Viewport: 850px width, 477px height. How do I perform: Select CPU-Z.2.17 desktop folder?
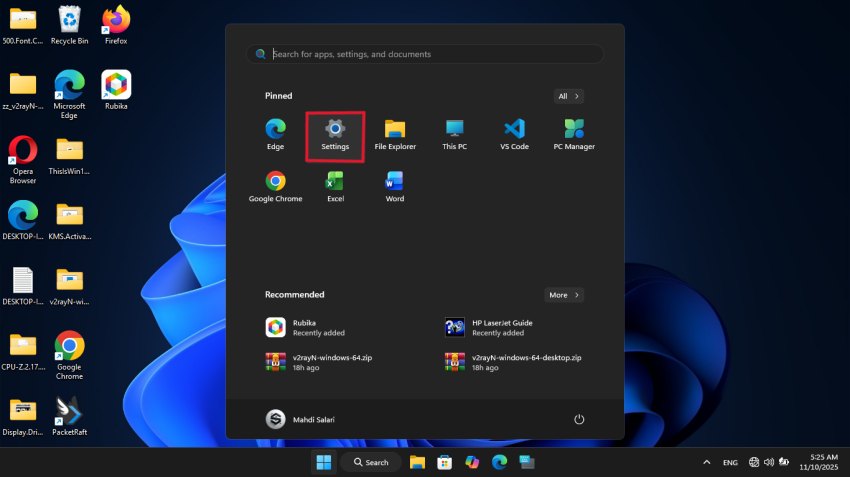23,351
